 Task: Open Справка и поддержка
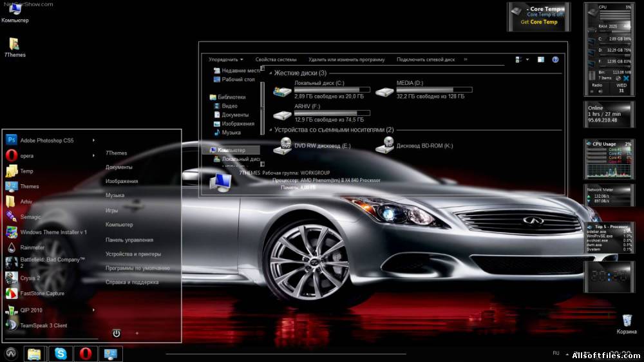click(x=132, y=282)
